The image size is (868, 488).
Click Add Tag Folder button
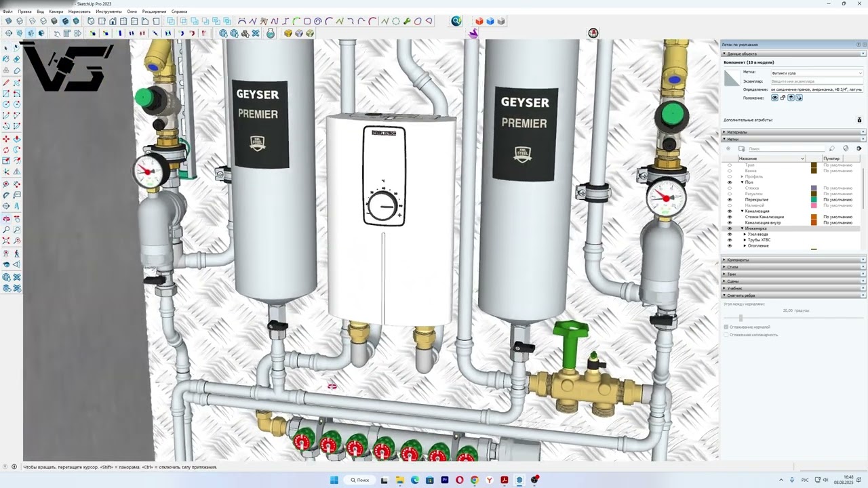[x=742, y=148]
